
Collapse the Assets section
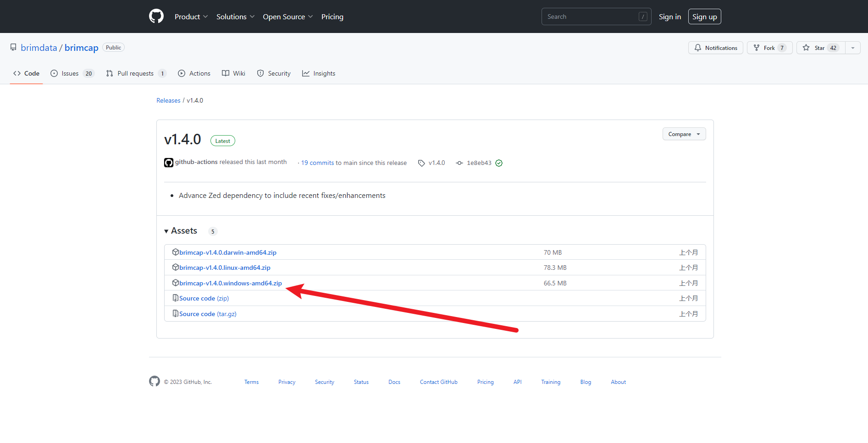pos(181,231)
